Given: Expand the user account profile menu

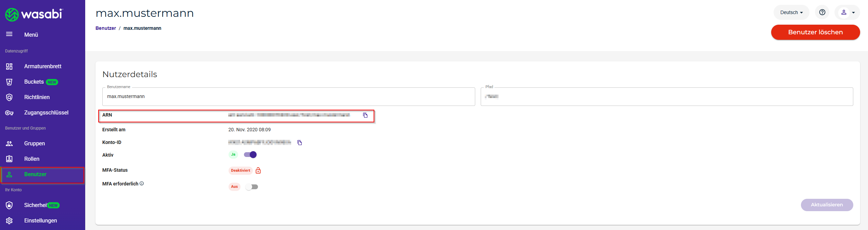Looking at the screenshot, I should click(x=847, y=12).
